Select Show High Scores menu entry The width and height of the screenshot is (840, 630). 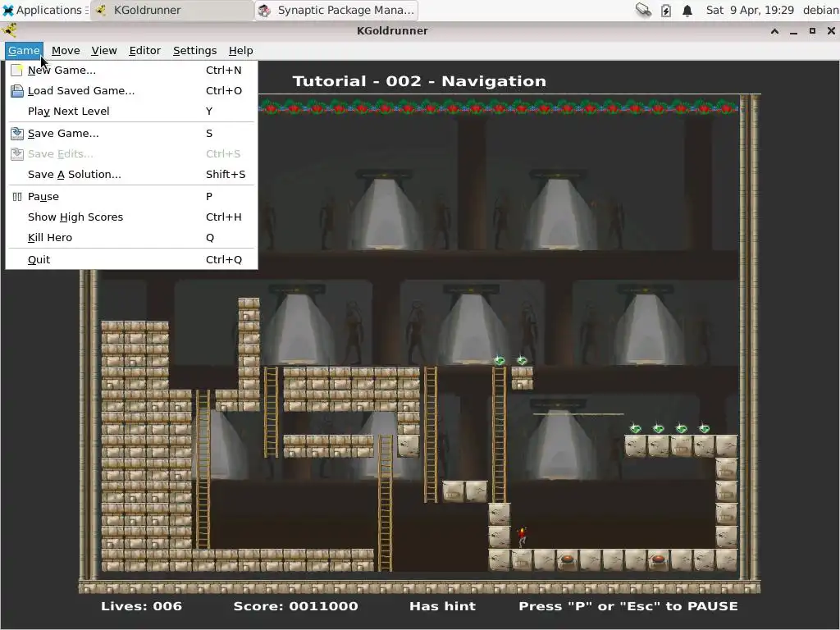pyautogui.click(x=131, y=217)
